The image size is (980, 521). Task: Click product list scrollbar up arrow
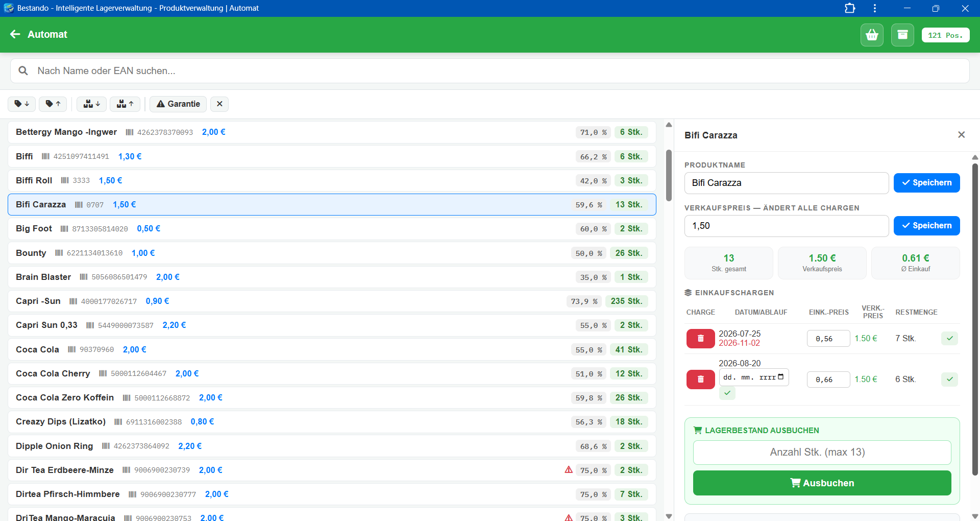tap(669, 125)
